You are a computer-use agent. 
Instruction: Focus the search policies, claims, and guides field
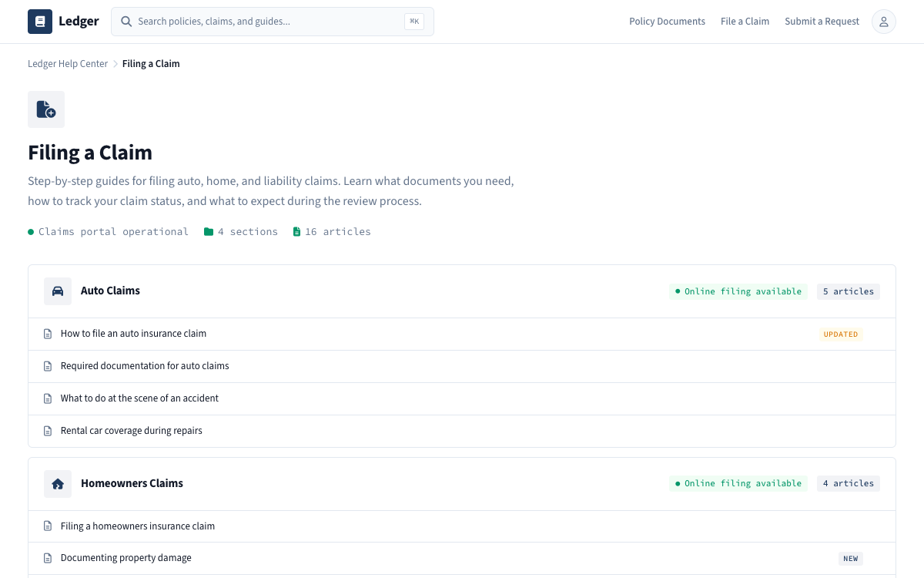click(x=273, y=22)
